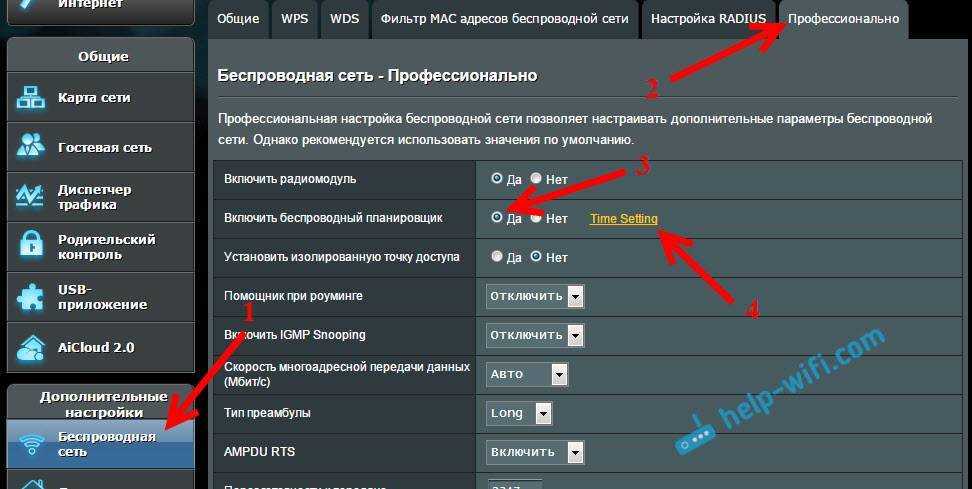Switch to MAC filter tab (Фильтр MAC адресов)
972x489 pixels.
click(503, 19)
